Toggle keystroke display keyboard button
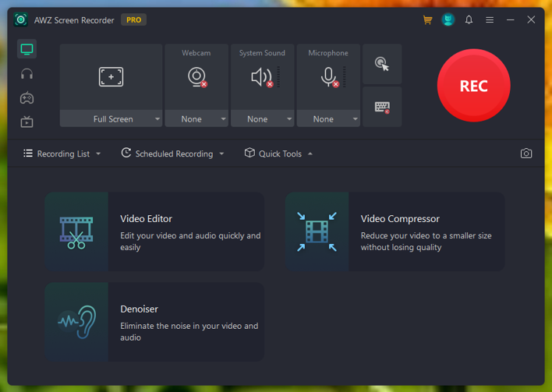The width and height of the screenshot is (552, 392). point(382,107)
